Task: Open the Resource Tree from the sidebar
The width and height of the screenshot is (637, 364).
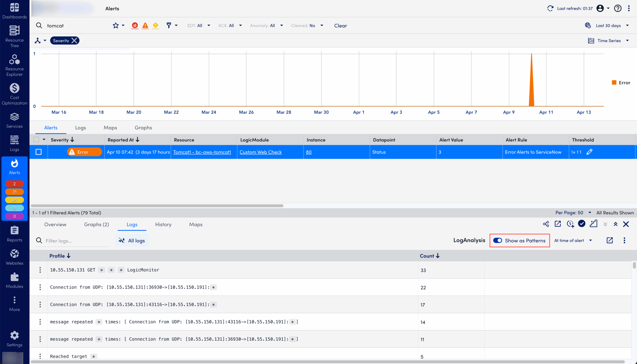Action: pyautogui.click(x=14, y=36)
